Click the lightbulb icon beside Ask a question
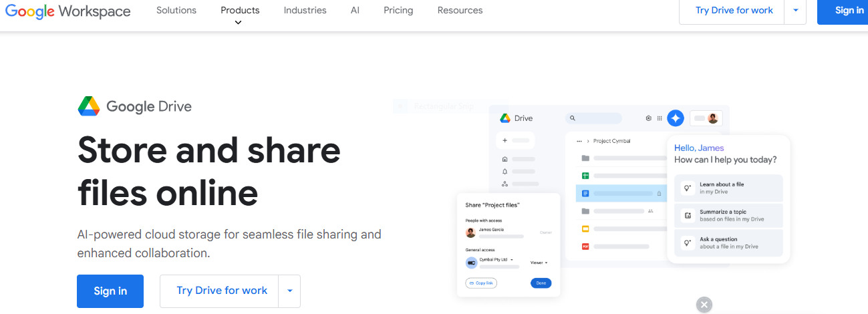 pos(687,243)
